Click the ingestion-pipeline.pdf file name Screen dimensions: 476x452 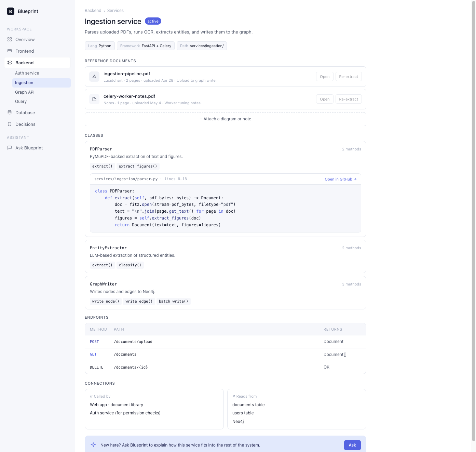127,74
